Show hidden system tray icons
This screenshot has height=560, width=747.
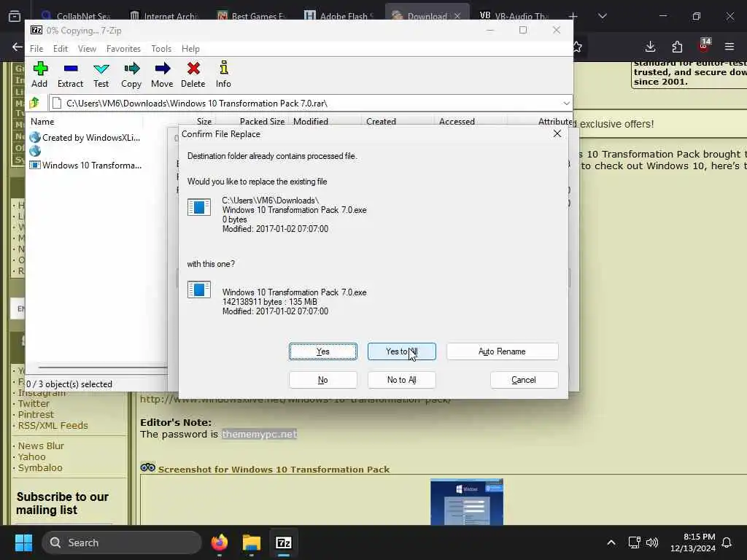(611, 542)
